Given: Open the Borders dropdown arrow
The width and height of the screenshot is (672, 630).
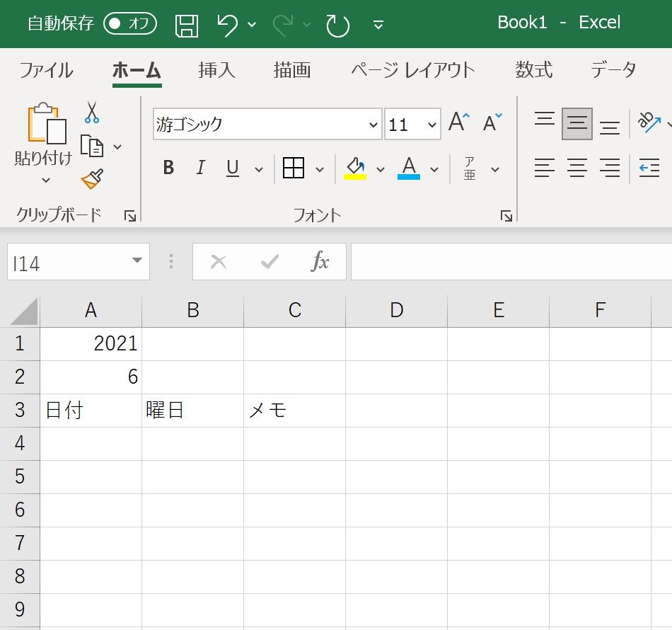Looking at the screenshot, I should pos(319,168).
